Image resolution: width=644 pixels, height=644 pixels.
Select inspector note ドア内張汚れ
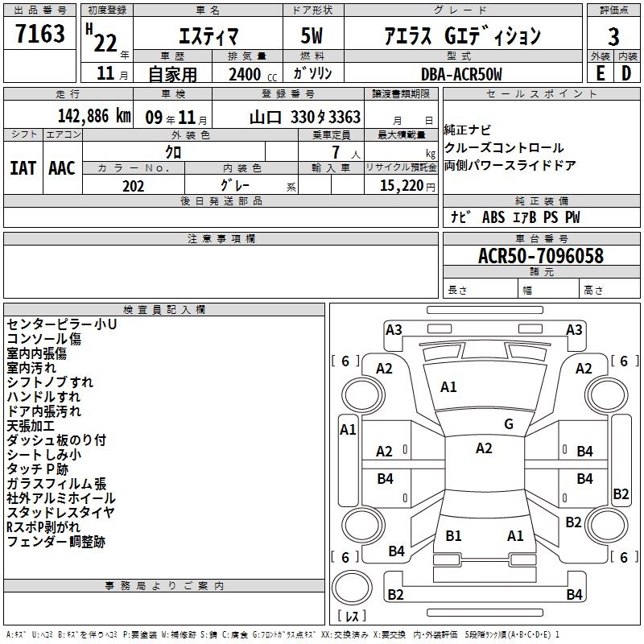point(44,411)
